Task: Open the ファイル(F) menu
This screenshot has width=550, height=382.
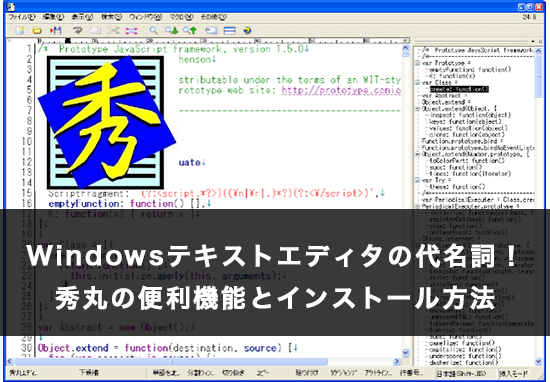Action: click(22, 17)
